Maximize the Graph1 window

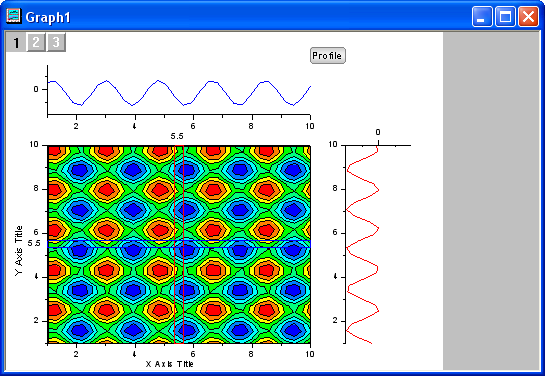[x=505, y=16]
